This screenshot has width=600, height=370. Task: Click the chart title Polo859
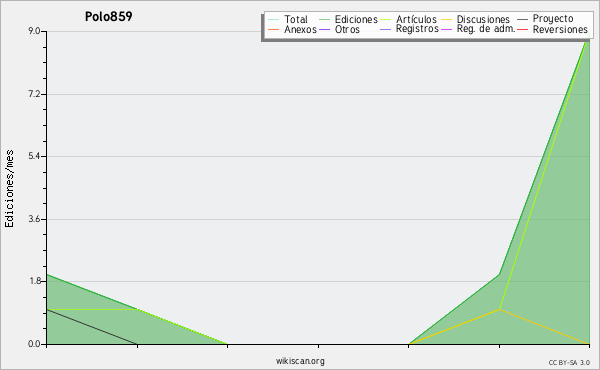[x=109, y=16]
